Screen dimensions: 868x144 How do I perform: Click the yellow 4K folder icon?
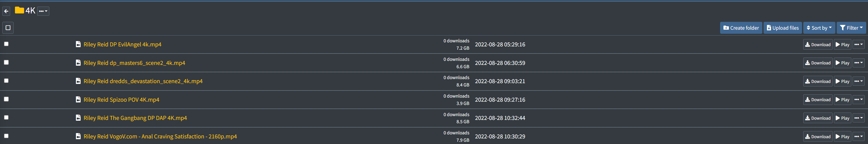19,10
